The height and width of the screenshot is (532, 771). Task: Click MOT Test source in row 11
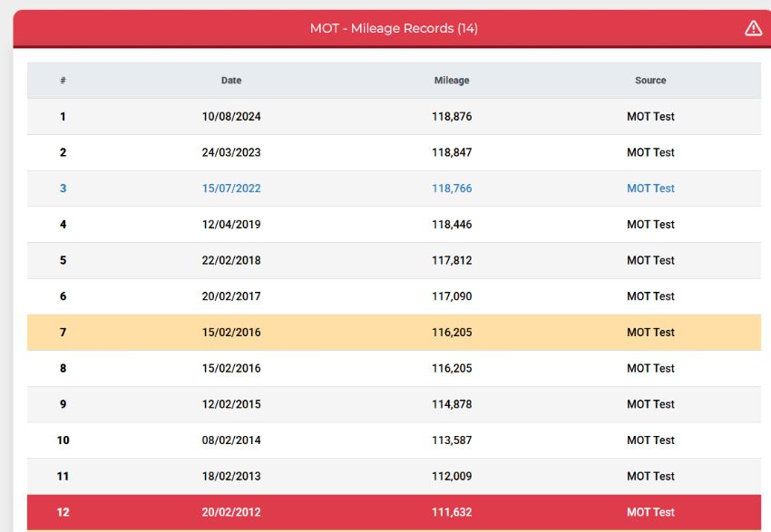point(650,476)
